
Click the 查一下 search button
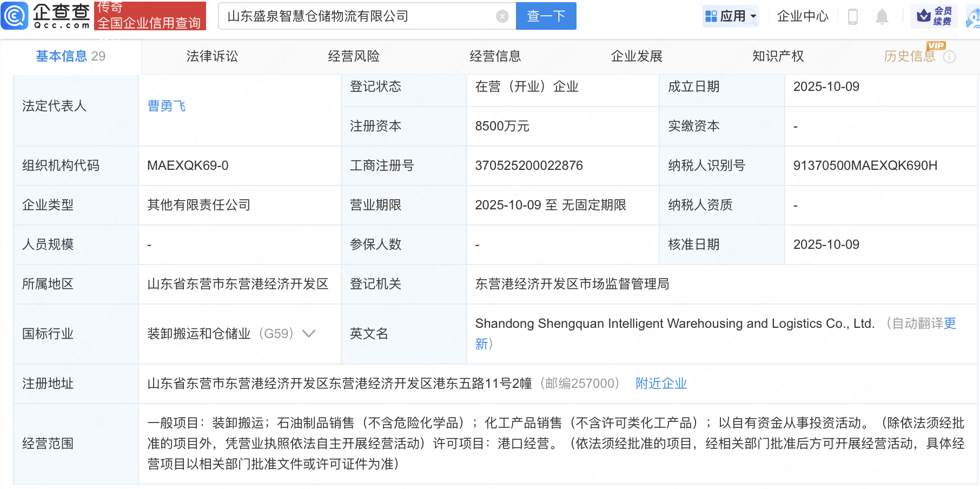pyautogui.click(x=546, y=16)
